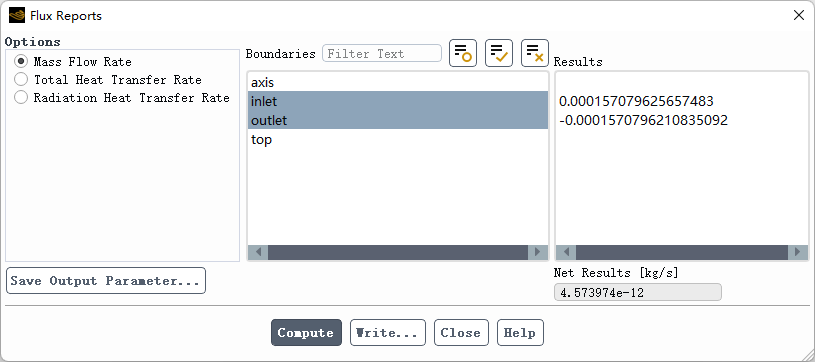Open Save Output Parameter dialog

pyautogui.click(x=106, y=281)
